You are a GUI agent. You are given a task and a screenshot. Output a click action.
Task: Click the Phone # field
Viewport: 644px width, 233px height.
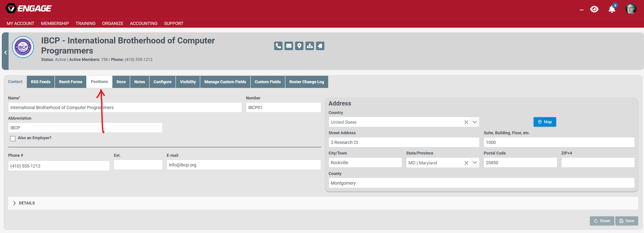(x=59, y=166)
